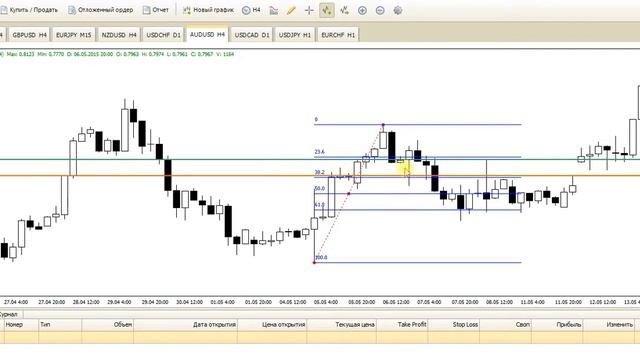This screenshot has width=640, height=360.
Task: Switch to the EURCHF H1 tab
Action: [x=338, y=35]
